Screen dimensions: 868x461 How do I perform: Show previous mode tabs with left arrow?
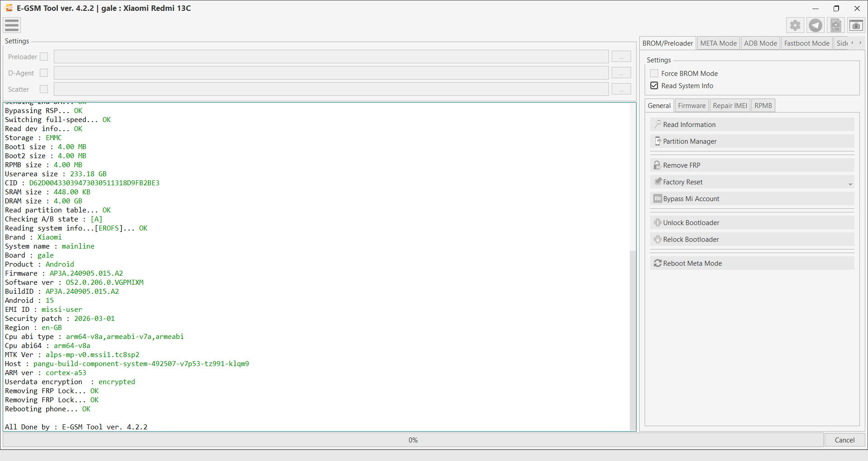(853, 43)
